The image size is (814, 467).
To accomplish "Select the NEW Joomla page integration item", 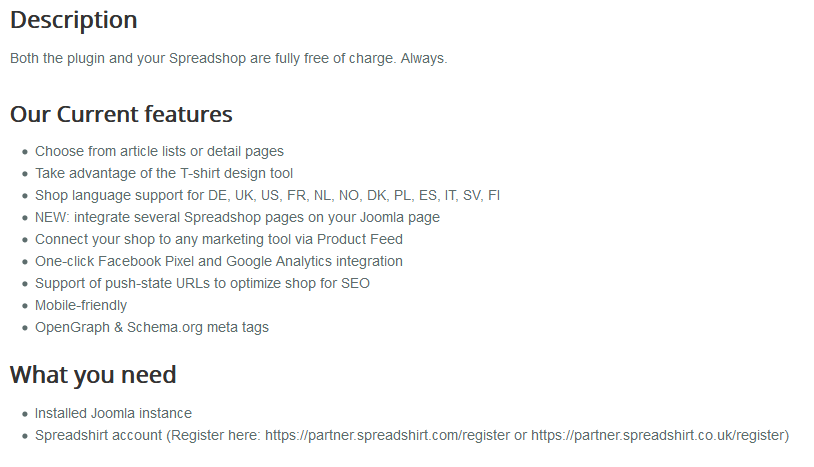I will click(x=237, y=217).
